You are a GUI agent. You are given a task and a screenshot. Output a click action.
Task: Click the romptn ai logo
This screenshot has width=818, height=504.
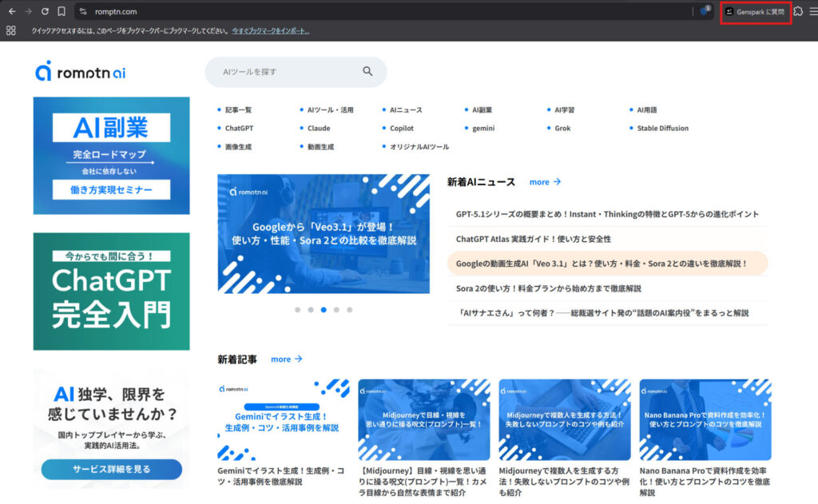click(x=81, y=72)
